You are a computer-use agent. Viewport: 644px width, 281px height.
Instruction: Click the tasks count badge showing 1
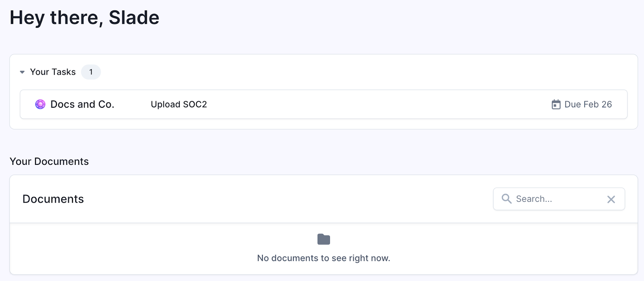91,72
